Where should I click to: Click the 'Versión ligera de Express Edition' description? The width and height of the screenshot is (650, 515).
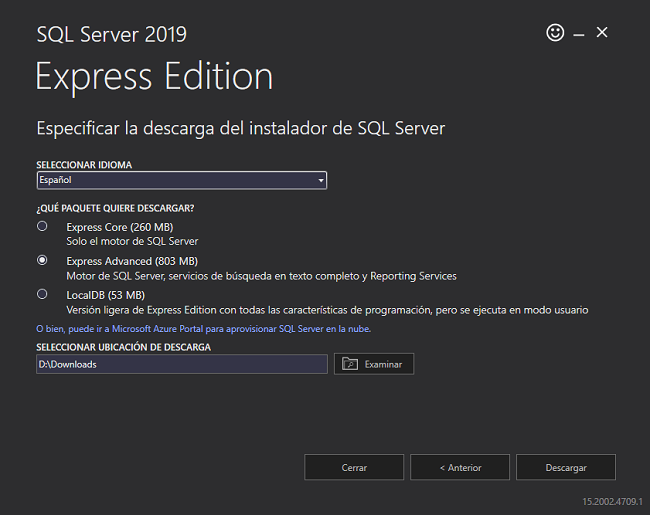coord(327,310)
